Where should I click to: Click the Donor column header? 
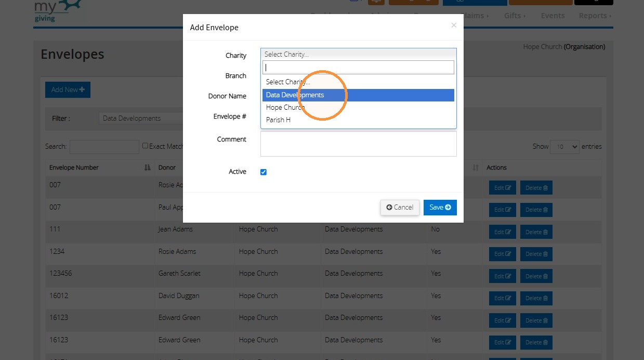(167, 168)
